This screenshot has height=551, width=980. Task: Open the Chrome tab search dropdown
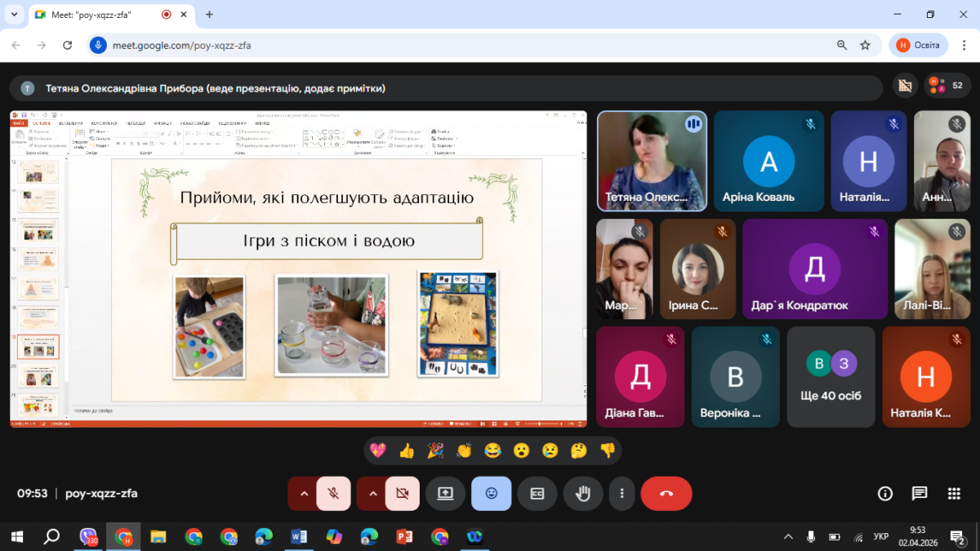15,15
